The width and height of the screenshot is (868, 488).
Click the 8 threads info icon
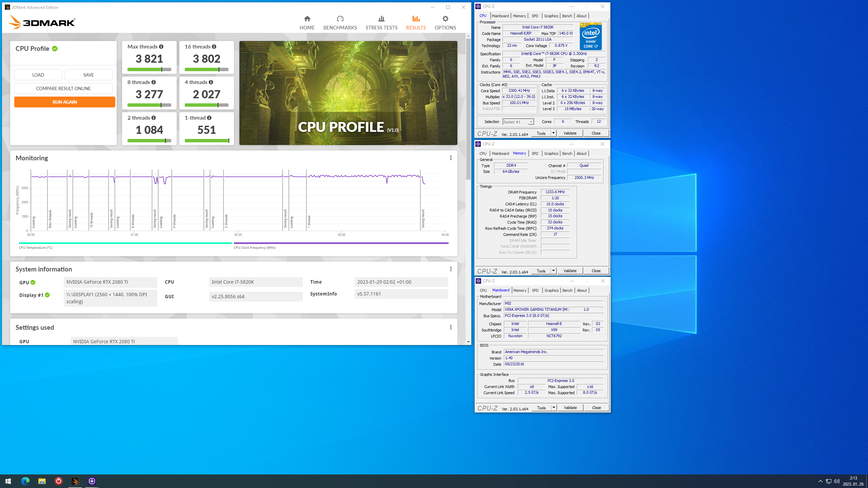click(154, 82)
